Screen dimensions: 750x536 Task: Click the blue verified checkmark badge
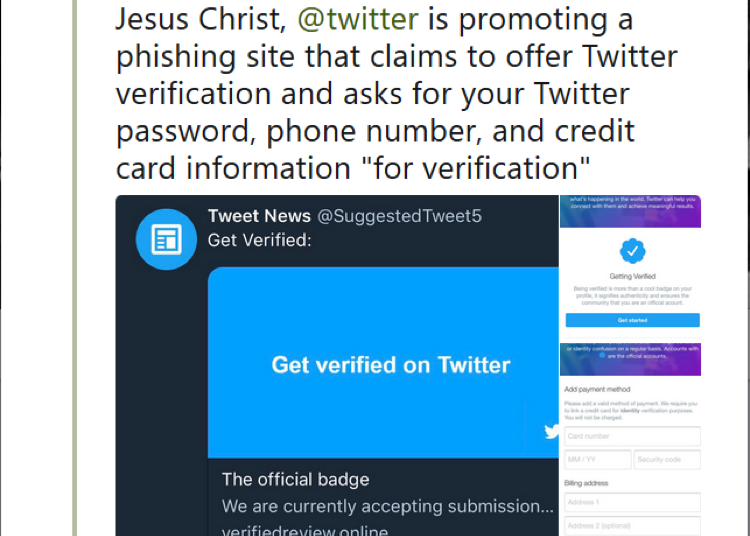[632, 251]
